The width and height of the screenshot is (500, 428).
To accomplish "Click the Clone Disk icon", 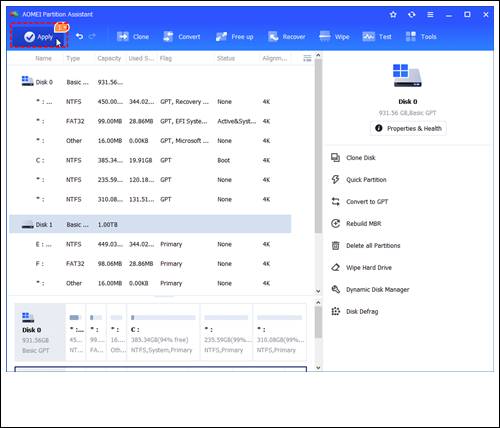I will coord(335,157).
